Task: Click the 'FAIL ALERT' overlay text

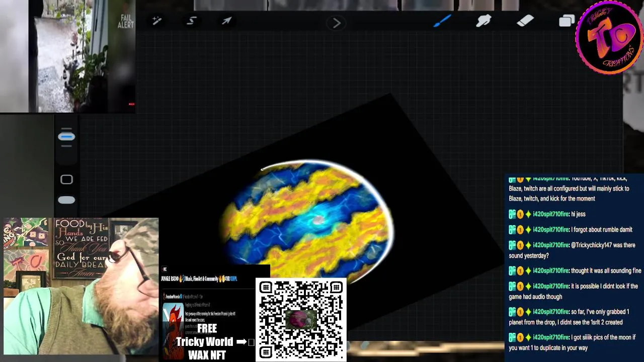Action: point(126,22)
